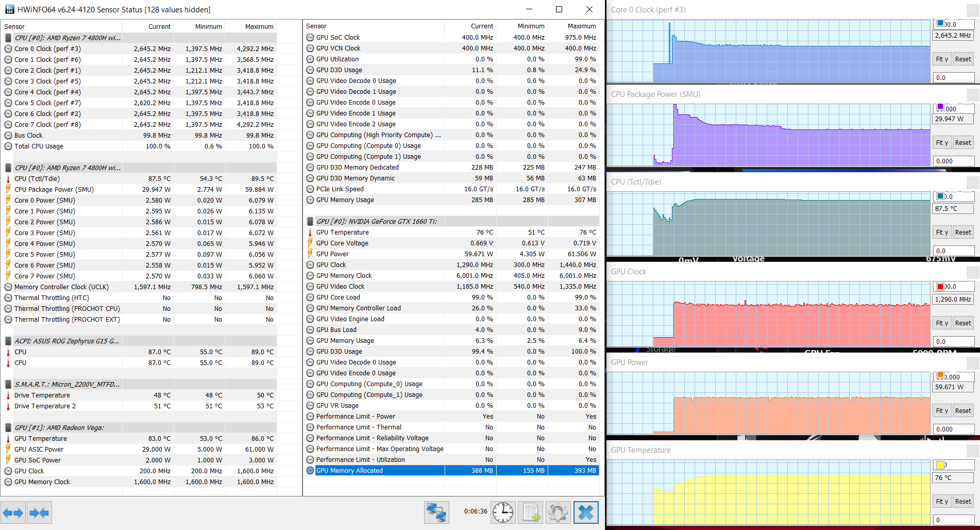
Task: Click the NVIDIA GeForce GTX 1660 Ti group icon
Action: point(310,221)
